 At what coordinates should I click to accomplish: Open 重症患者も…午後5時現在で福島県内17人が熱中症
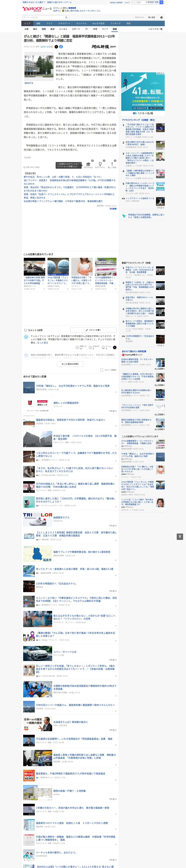coord(71,774)
